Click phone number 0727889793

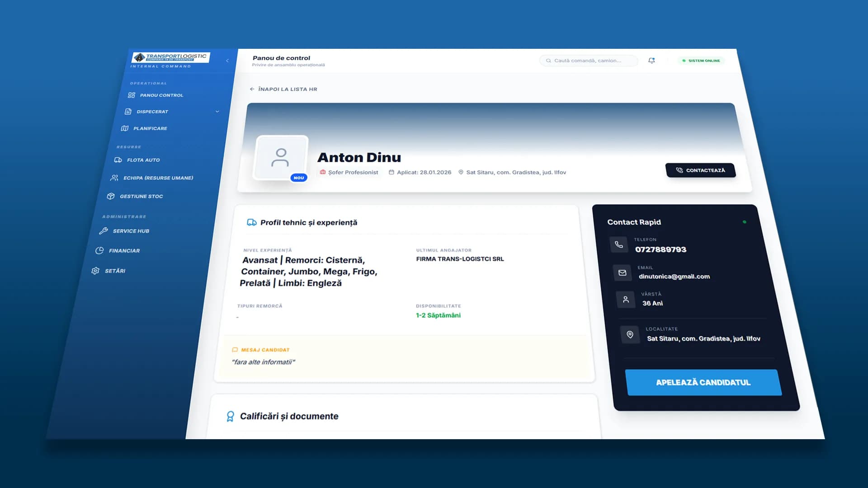tap(660, 249)
